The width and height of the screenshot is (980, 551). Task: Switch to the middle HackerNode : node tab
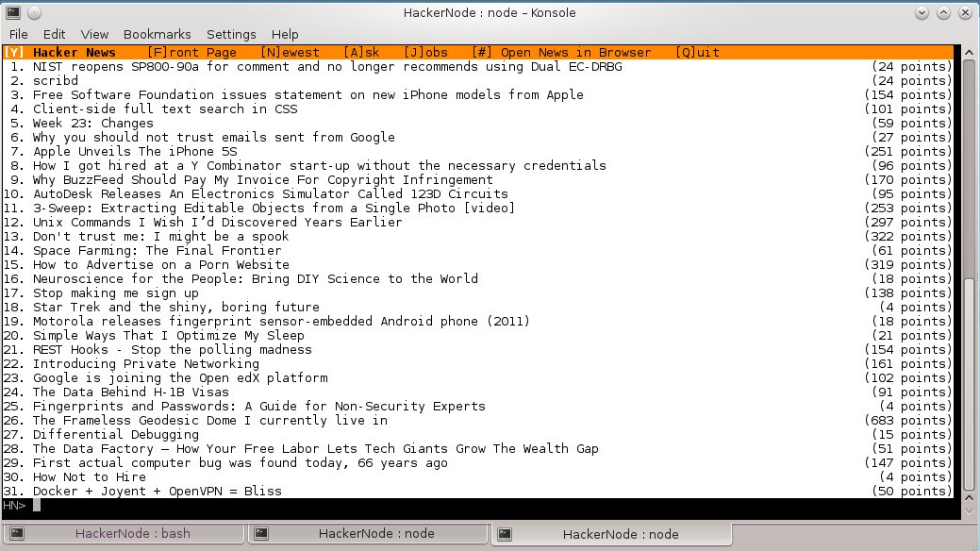[x=368, y=533]
